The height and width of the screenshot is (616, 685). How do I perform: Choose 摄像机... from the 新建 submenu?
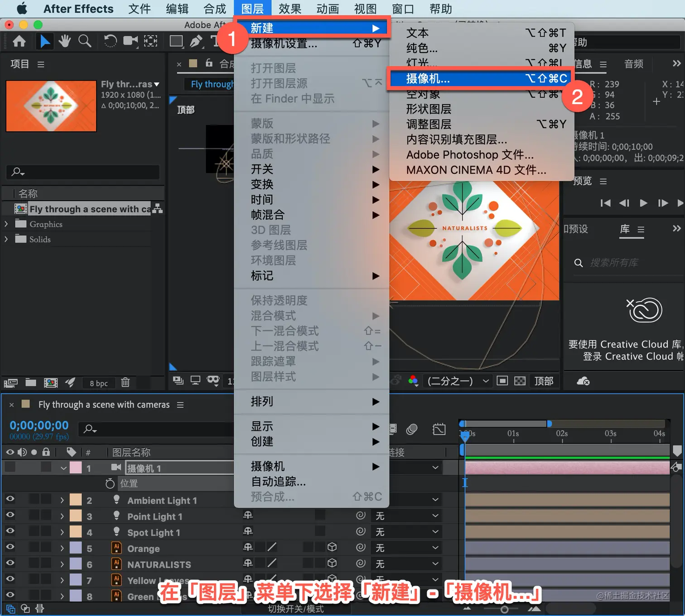point(481,79)
